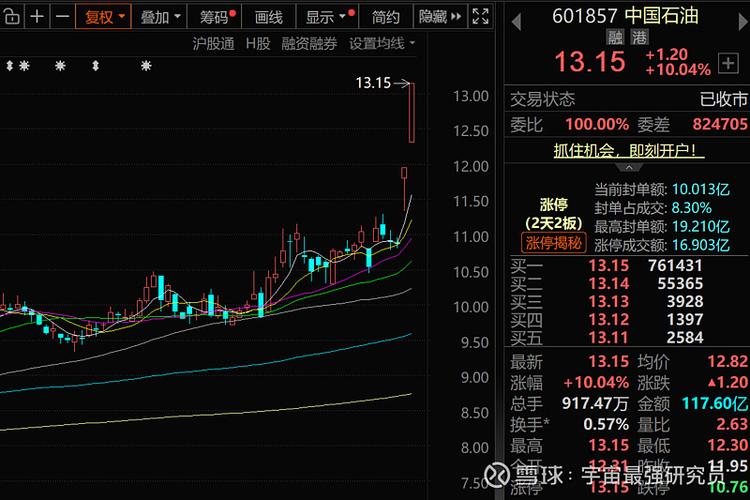This screenshot has height=500, width=750.
Task: Click the first star event marker above chart
Action: click(24, 66)
